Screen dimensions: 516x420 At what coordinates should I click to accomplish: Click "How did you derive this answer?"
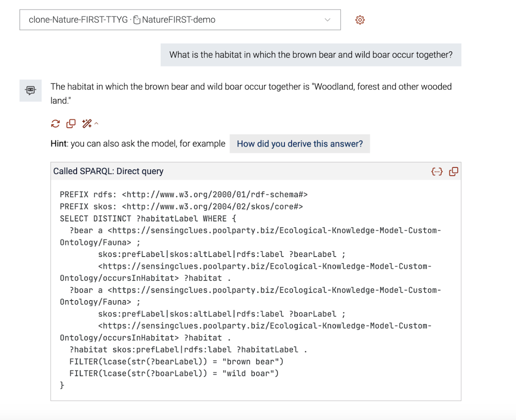point(300,144)
